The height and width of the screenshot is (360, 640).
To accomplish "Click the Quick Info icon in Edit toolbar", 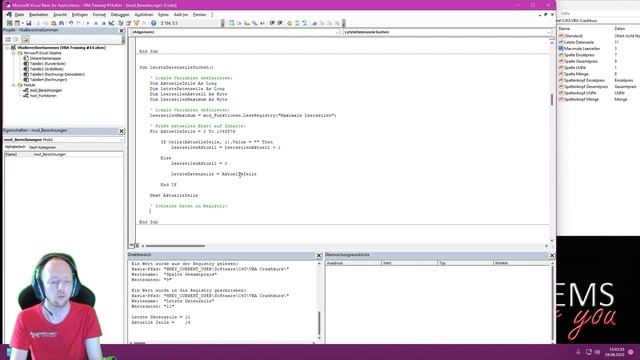I will pos(247,23).
